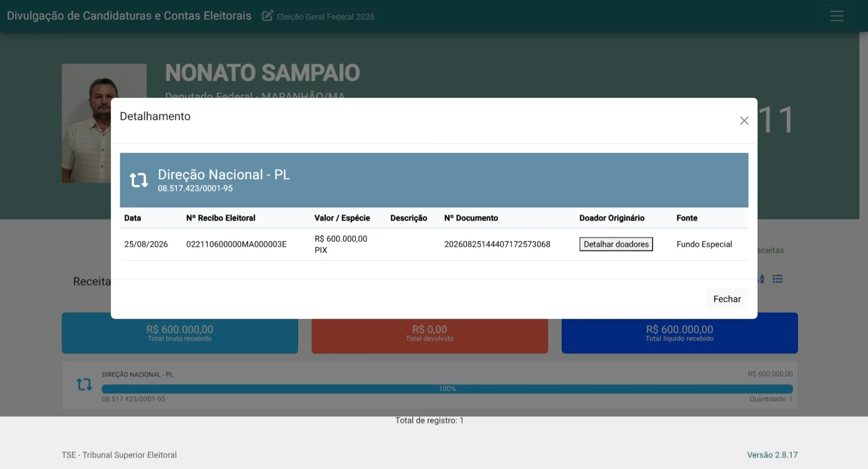Click the transfer arrows icon in the dialog header
Screen dimensions: 868x469
pos(139,180)
